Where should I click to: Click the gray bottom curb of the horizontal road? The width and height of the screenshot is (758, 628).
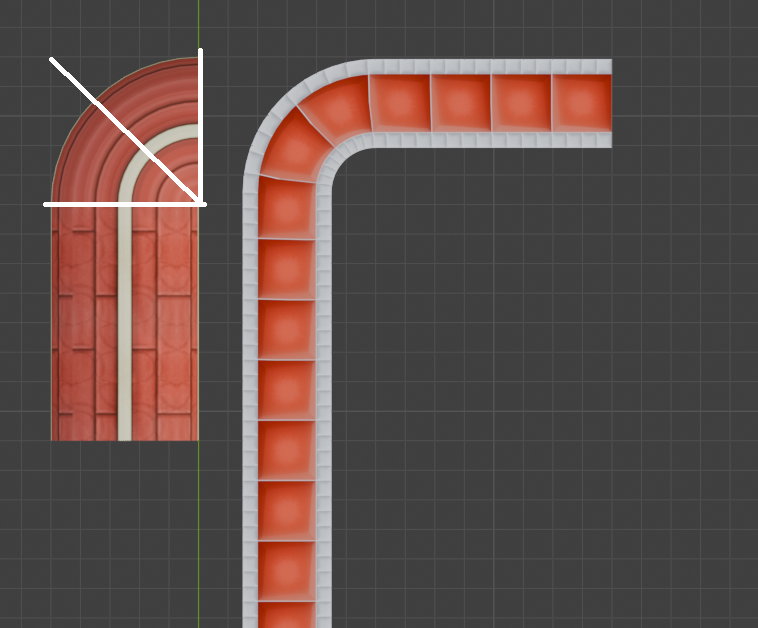click(490, 141)
